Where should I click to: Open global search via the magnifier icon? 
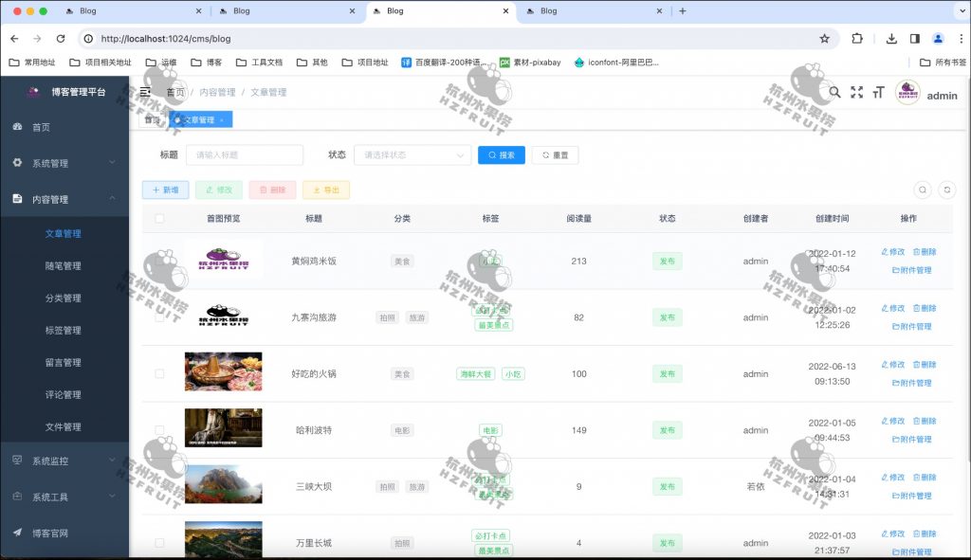point(834,93)
